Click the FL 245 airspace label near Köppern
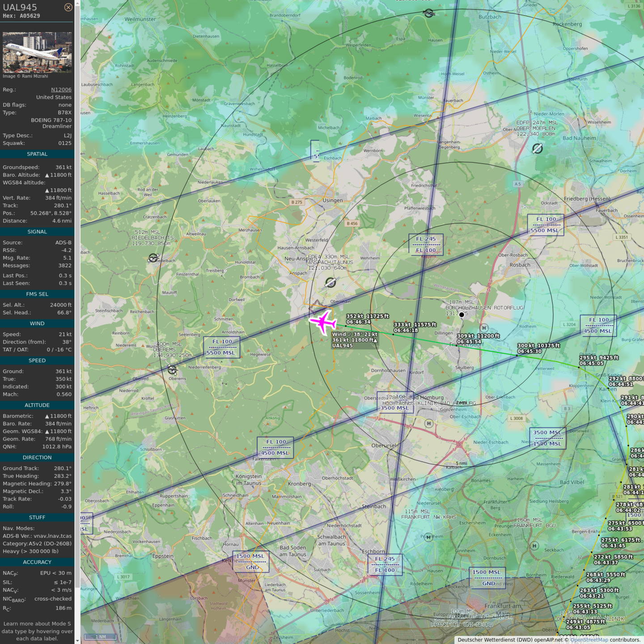 coord(426,239)
